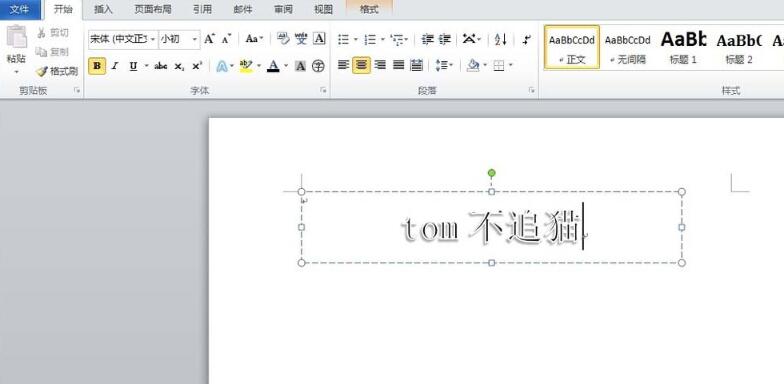This screenshot has width=784, height=384.
Task: Open the line spacing dropdown arrow
Action: tap(452, 65)
